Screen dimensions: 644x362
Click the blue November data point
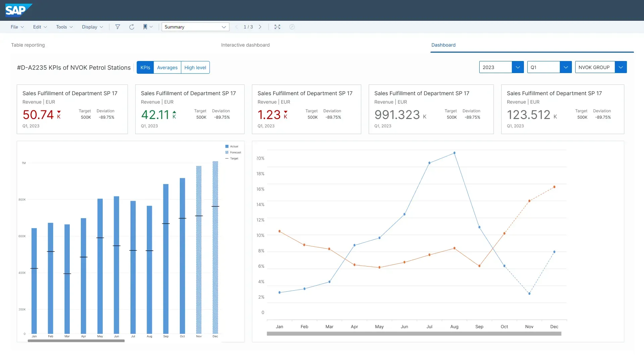point(529,294)
